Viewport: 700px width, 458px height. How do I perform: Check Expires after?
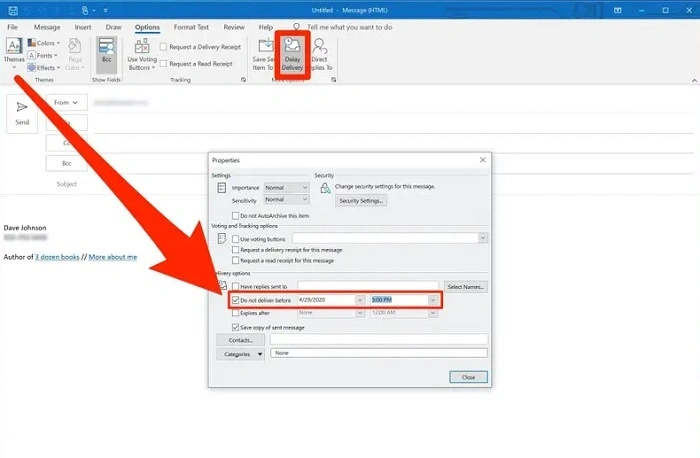click(x=235, y=313)
